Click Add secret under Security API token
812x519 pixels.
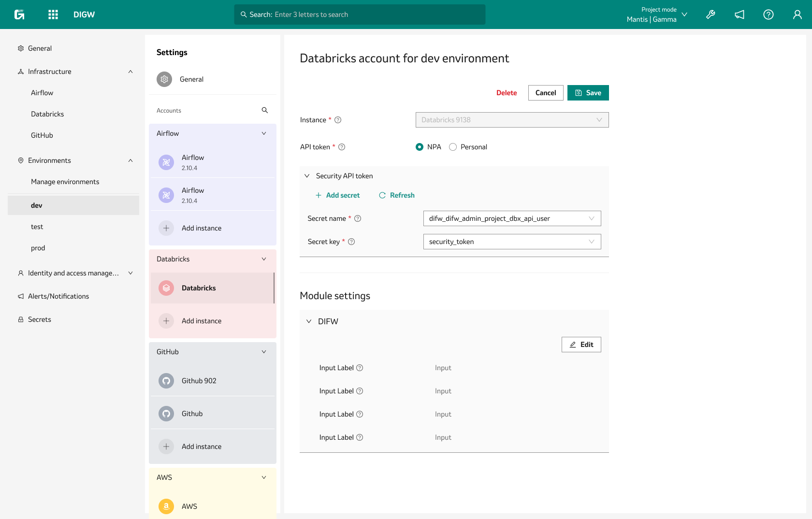tap(338, 195)
